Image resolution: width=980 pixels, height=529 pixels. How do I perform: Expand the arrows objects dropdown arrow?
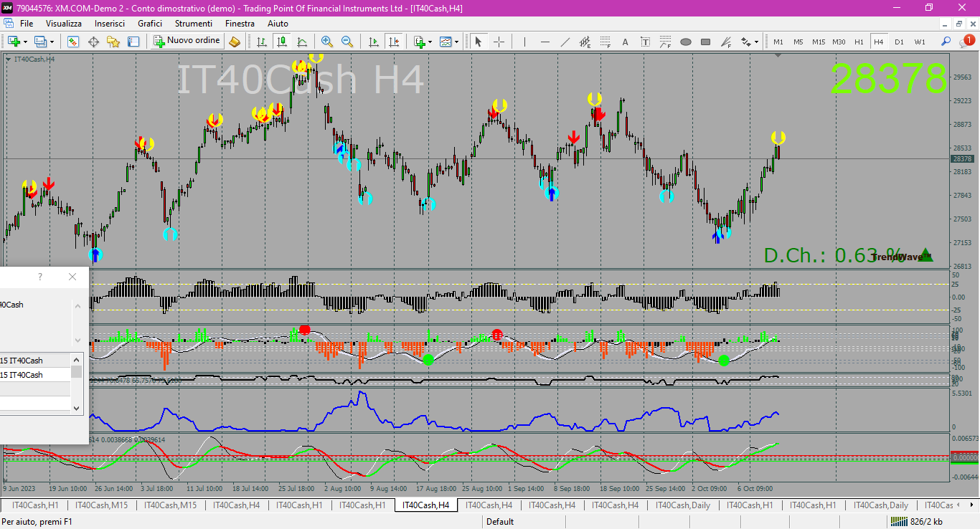[756, 42]
